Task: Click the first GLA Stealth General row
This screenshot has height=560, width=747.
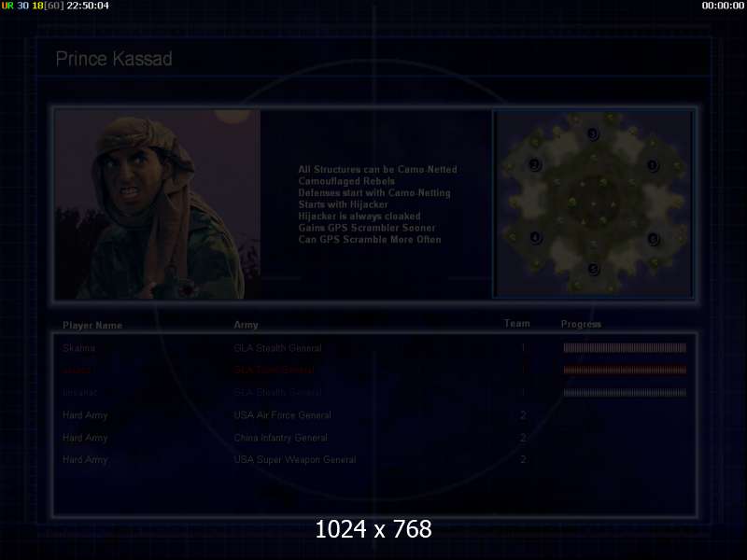Action: coord(374,348)
